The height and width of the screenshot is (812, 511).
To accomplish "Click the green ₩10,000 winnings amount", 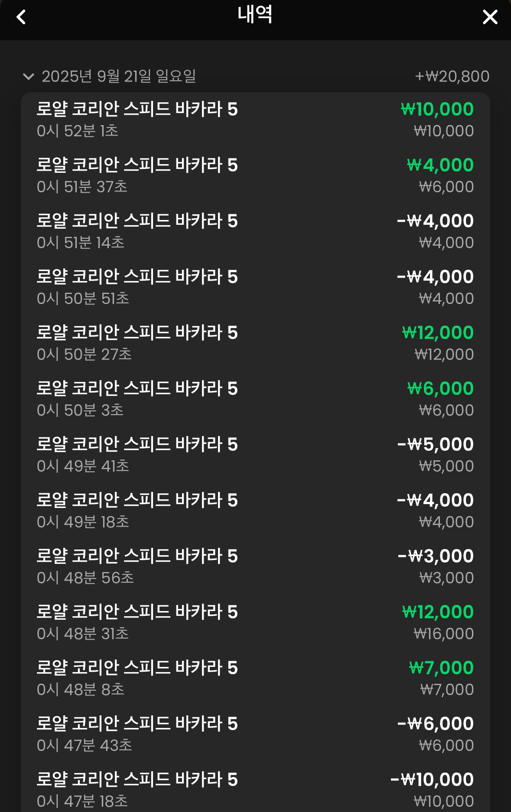I will 437,109.
